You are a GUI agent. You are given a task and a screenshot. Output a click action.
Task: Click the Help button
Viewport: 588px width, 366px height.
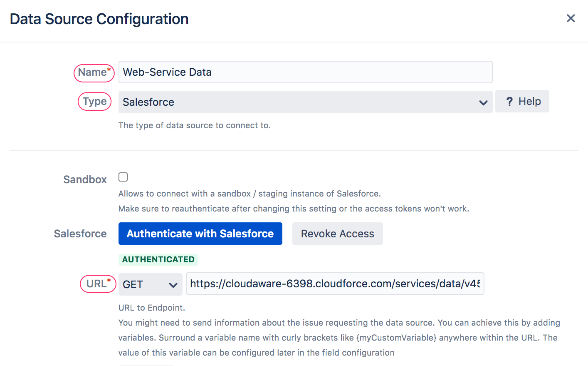[x=522, y=101]
